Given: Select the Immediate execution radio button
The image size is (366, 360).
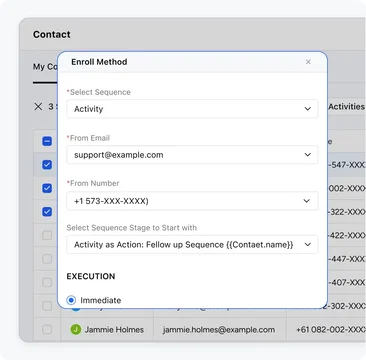Looking at the screenshot, I should (71, 300).
